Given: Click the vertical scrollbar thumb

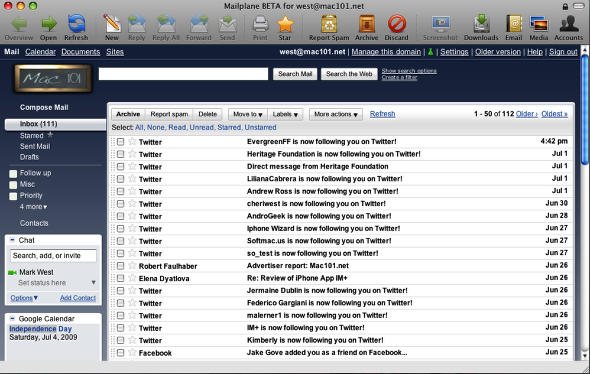Looking at the screenshot, I should coord(584,109).
